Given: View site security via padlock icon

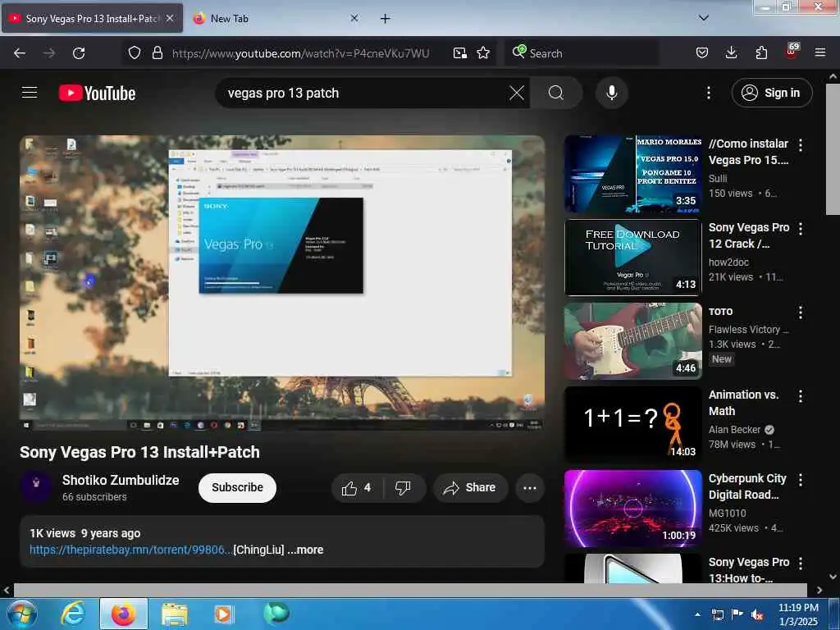Looking at the screenshot, I should pyautogui.click(x=157, y=52).
